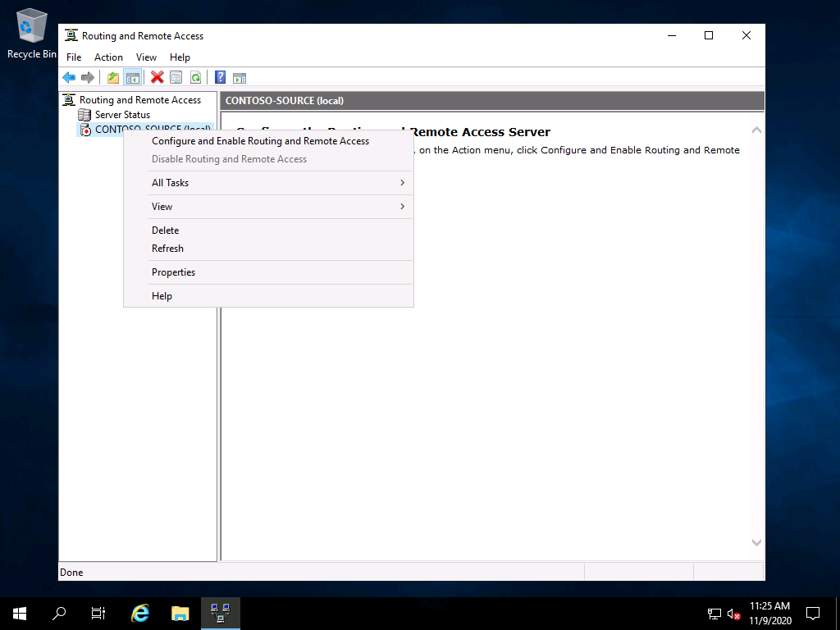Toggle Show/Hide Console Tree toolbar icon
This screenshot has width=840, height=630.
click(132, 78)
